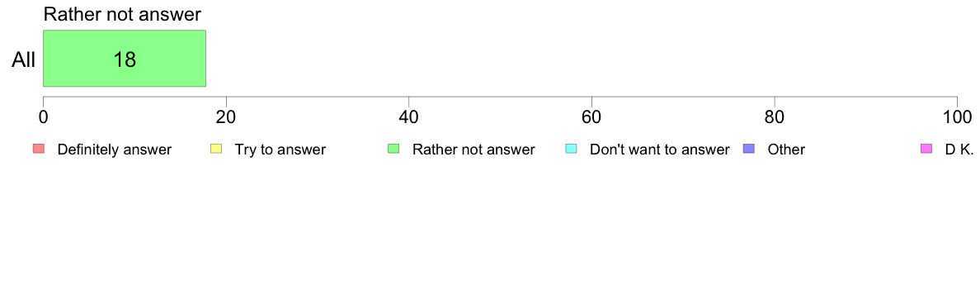This screenshot has height=304, width=980.
Task: Select the green Rather not answer legend swatch
Action: (x=393, y=149)
